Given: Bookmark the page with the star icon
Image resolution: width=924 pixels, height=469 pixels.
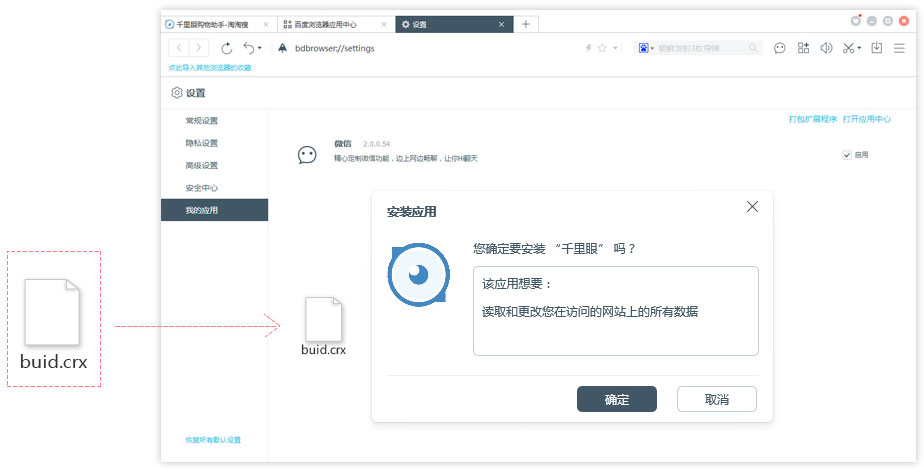Looking at the screenshot, I should click(x=602, y=48).
